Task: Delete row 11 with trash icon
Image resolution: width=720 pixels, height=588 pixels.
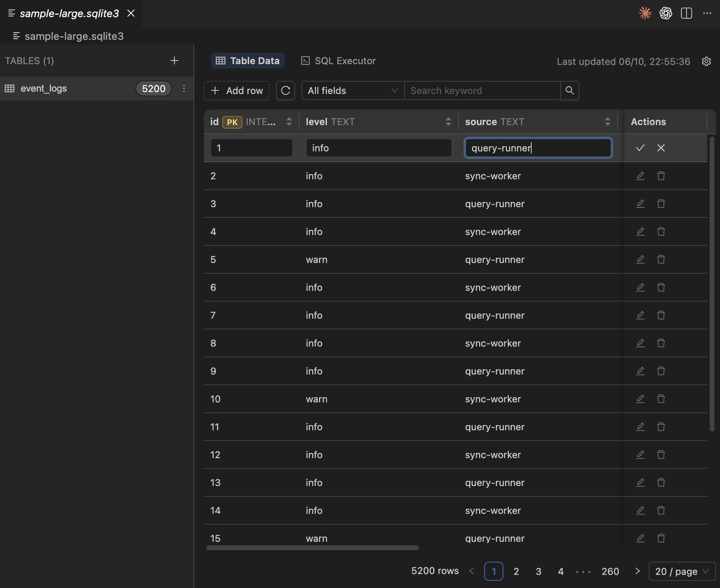Action: pos(661,427)
